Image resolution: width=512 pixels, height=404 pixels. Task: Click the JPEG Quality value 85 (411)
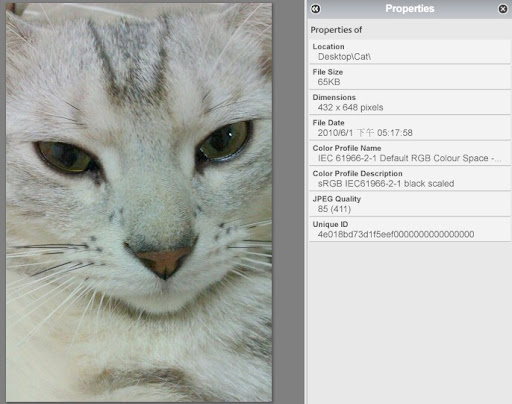coord(334,209)
